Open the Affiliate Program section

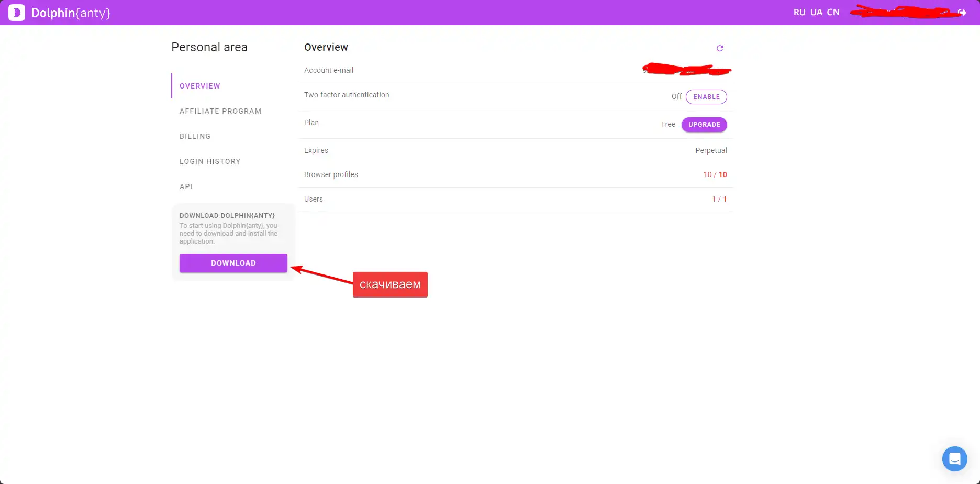[220, 111]
